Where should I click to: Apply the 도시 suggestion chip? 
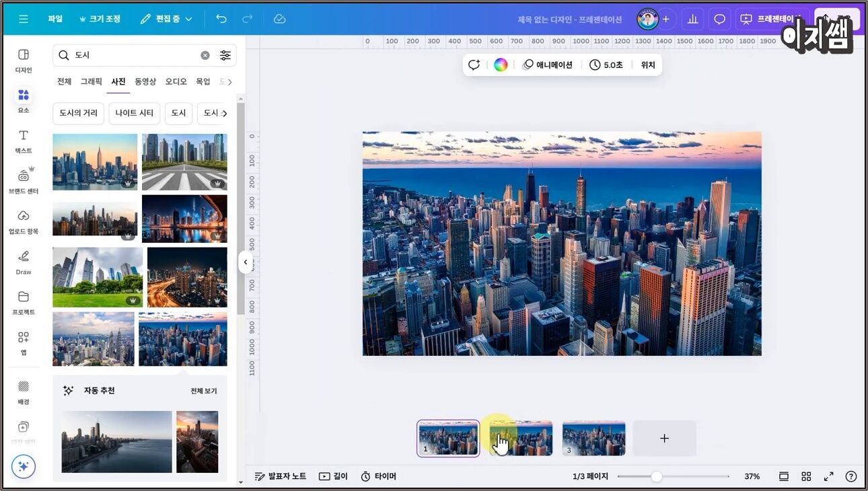pos(178,113)
